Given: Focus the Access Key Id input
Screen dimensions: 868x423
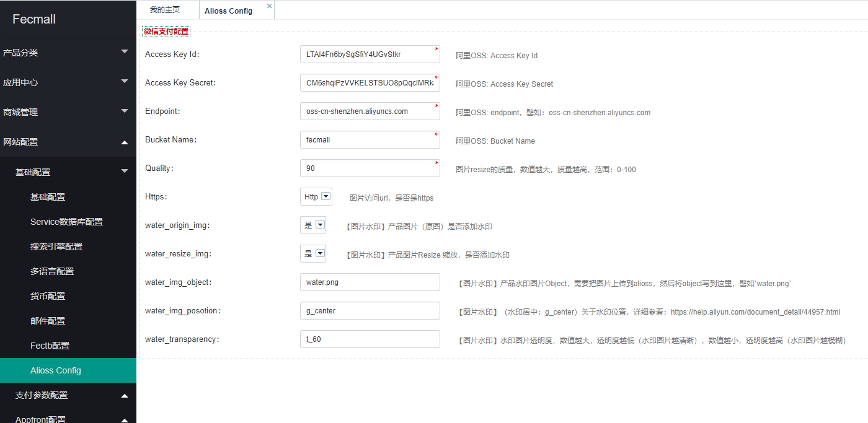Looking at the screenshot, I should (x=370, y=54).
